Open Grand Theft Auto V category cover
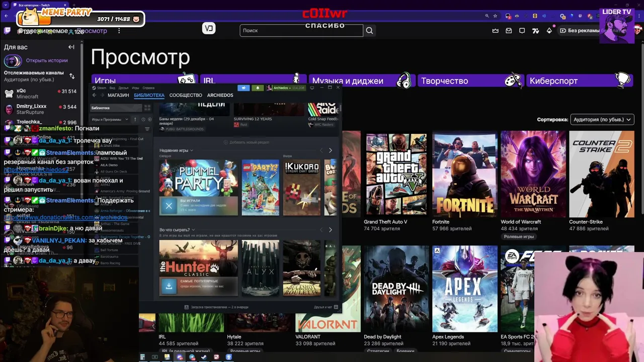The height and width of the screenshot is (362, 644). [396, 173]
